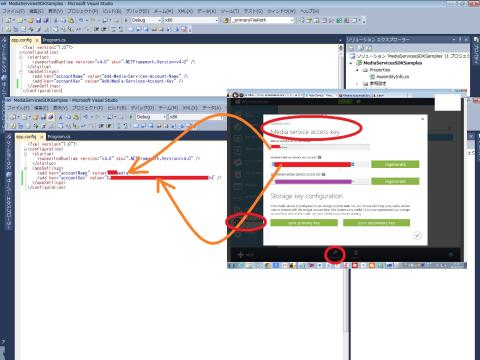Click Cut icon in front Visual Studio toolbar

click(x=61, y=117)
